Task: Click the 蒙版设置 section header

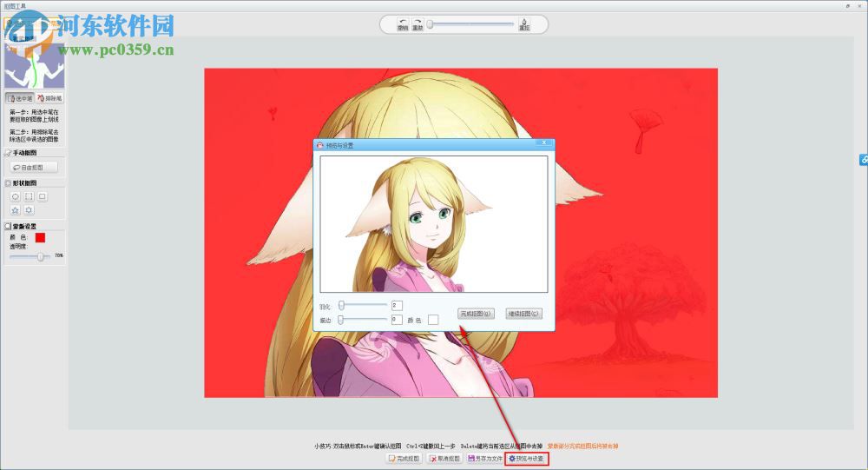Action: click(x=25, y=226)
